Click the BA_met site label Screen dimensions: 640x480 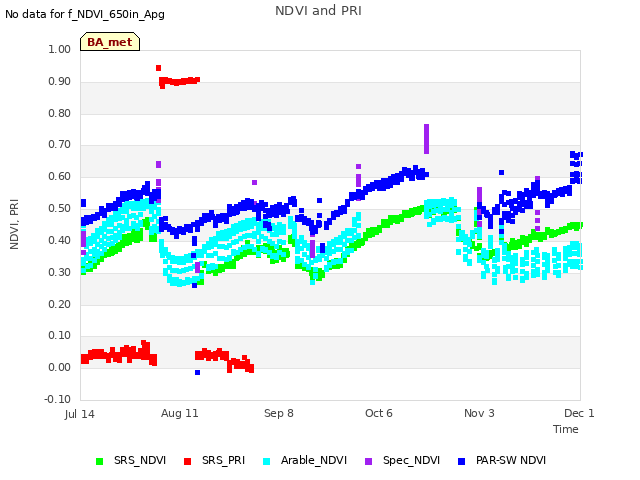(110, 42)
